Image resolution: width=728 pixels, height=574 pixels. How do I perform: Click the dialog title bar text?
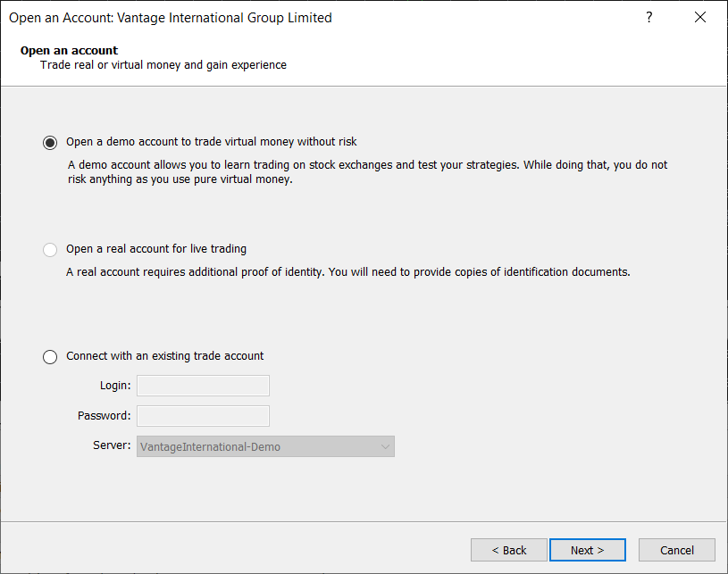pos(170,18)
